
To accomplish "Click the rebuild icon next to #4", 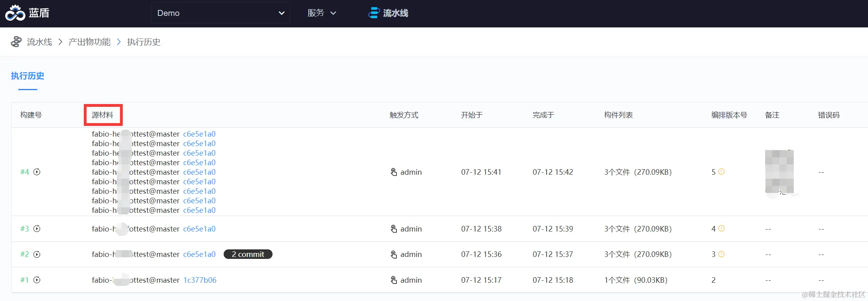I will click(x=37, y=172).
